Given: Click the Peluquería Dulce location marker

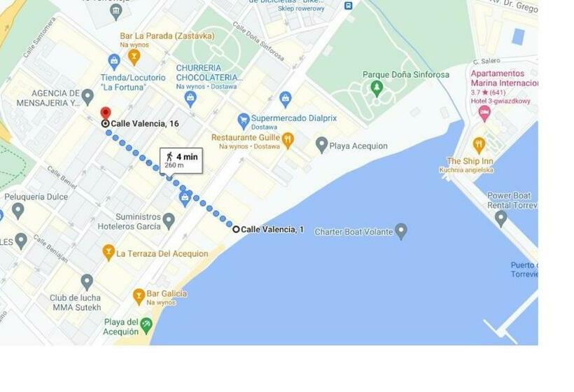Looking at the screenshot, I should point(18,211).
